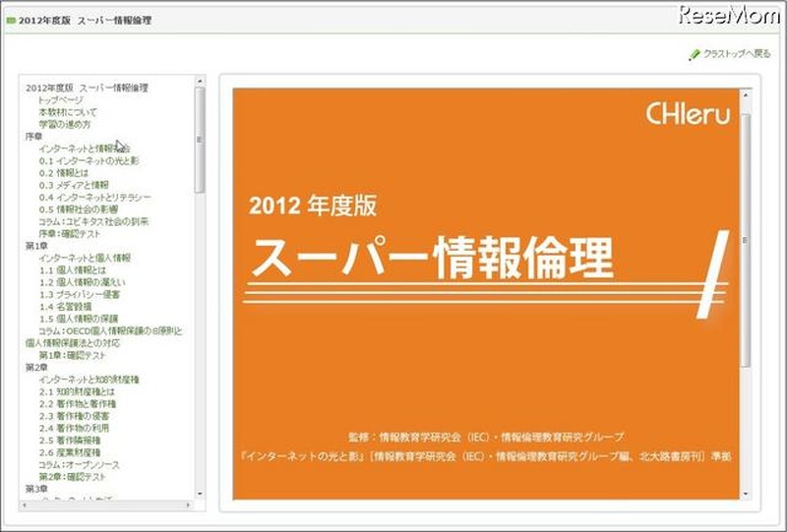Click the CHIeru logo on the slide
The height and width of the screenshot is (532, 787).
pyautogui.click(x=688, y=114)
